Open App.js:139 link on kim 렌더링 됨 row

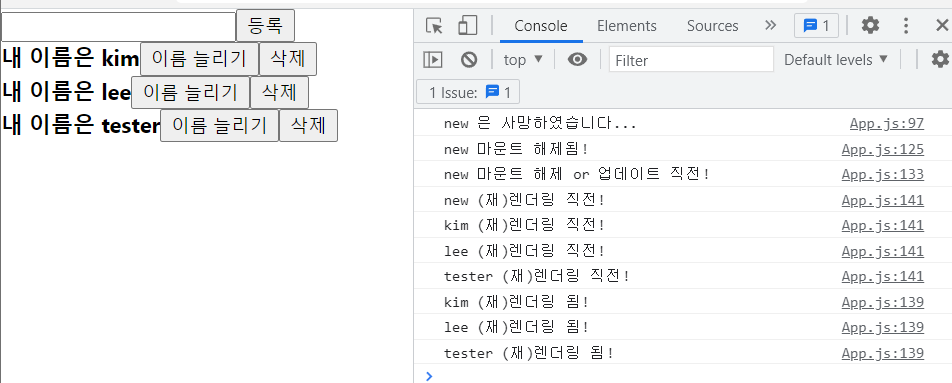click(883, 302)
